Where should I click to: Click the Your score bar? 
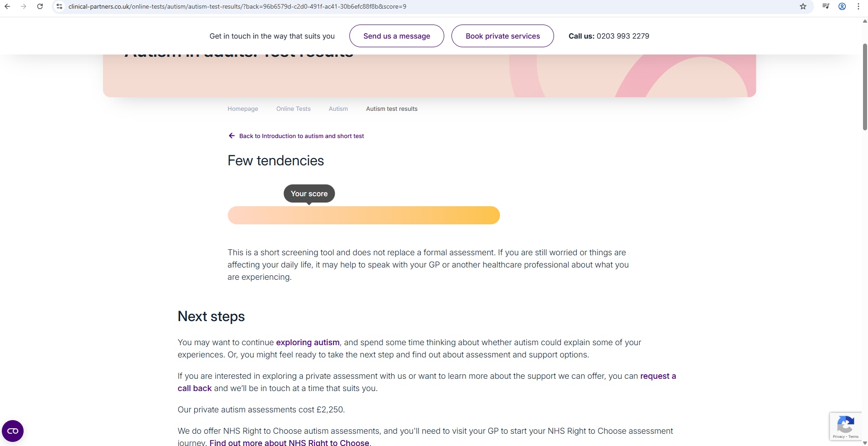pyautogui.click(x=363, y=215)
